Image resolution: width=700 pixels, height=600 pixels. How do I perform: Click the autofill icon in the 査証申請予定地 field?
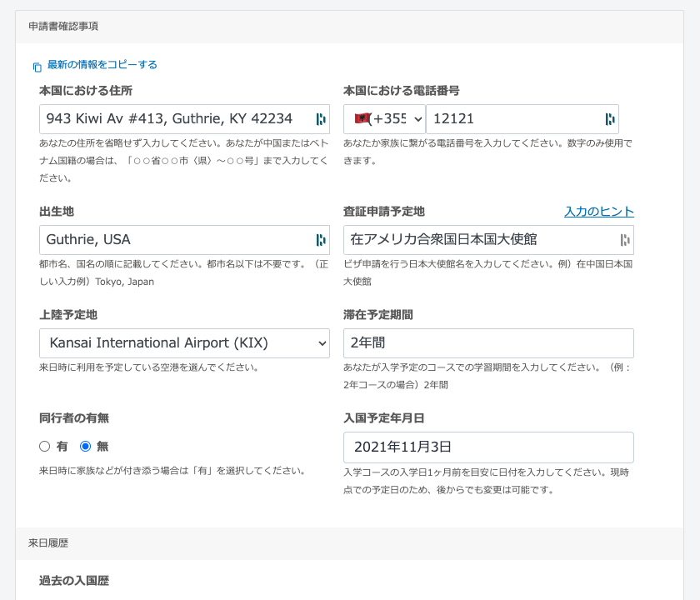point(625,240)
